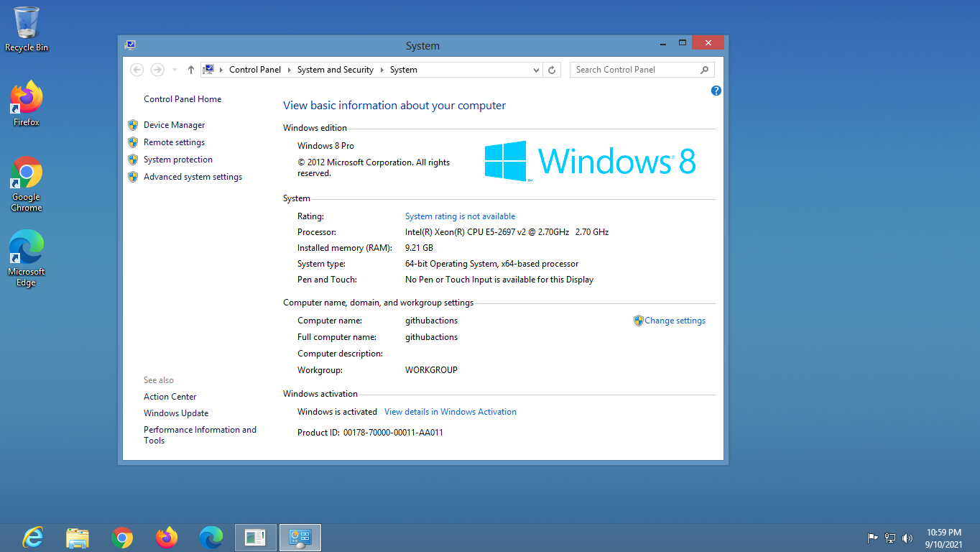The image size is (980, 552).
Task: Click System rating is not available
Action: point(460,216)
